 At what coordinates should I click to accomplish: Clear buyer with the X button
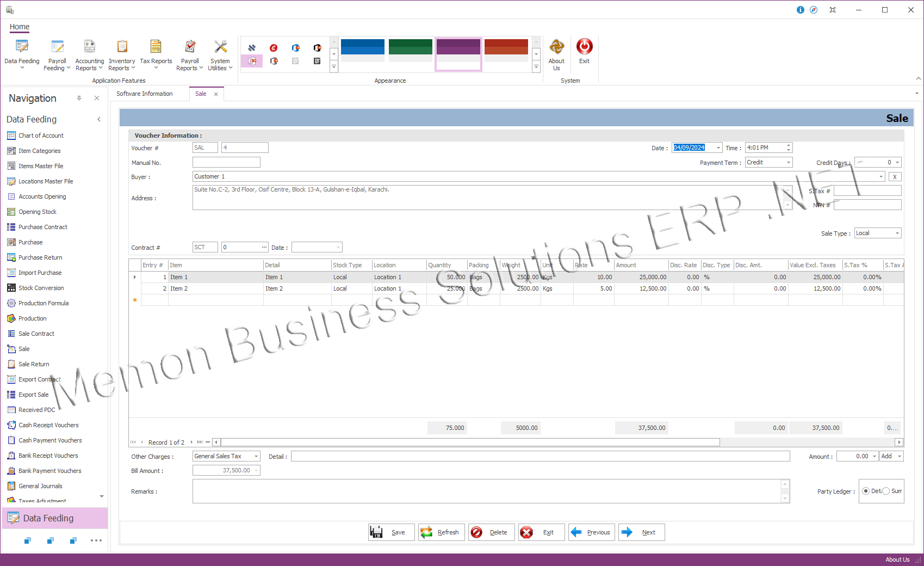895,176
